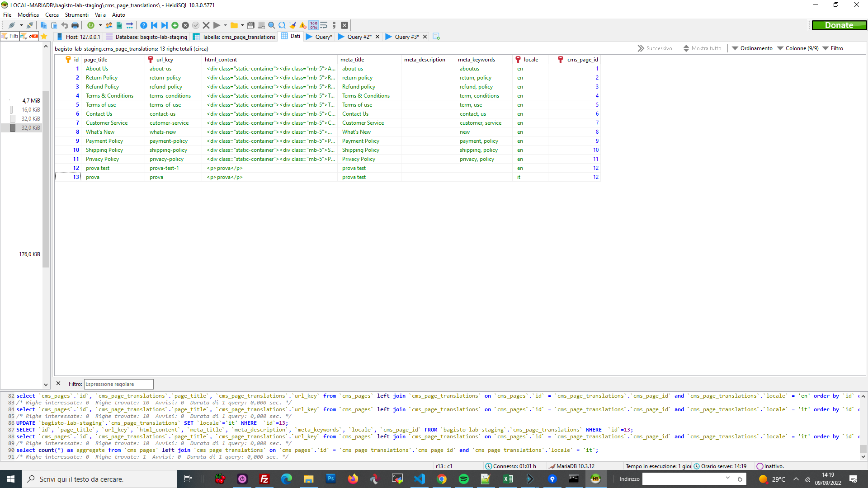Run the broom cleanup icon
The width and height of the screenshot is (868, 488).
[293, 25]
